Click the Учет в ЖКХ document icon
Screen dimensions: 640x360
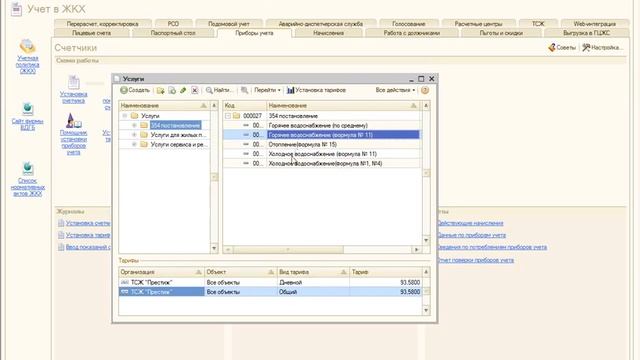coord(16,9)
